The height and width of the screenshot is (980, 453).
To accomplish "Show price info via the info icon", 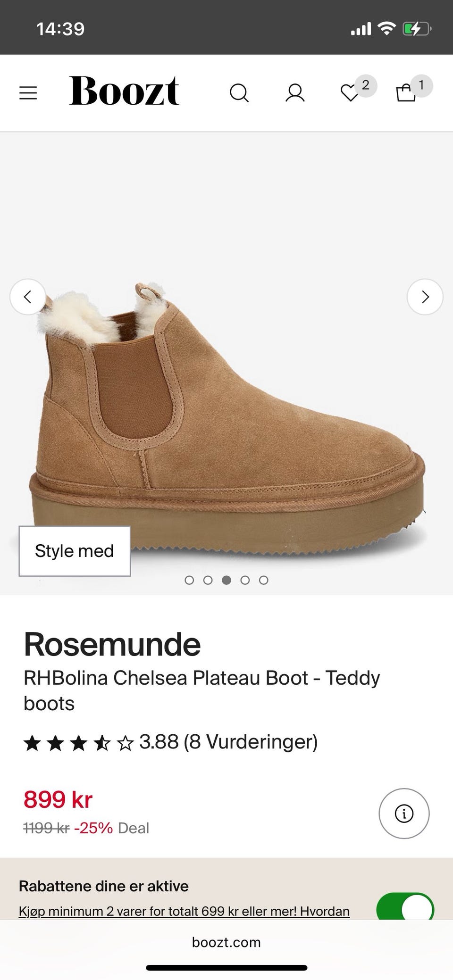I will [404, 813].
